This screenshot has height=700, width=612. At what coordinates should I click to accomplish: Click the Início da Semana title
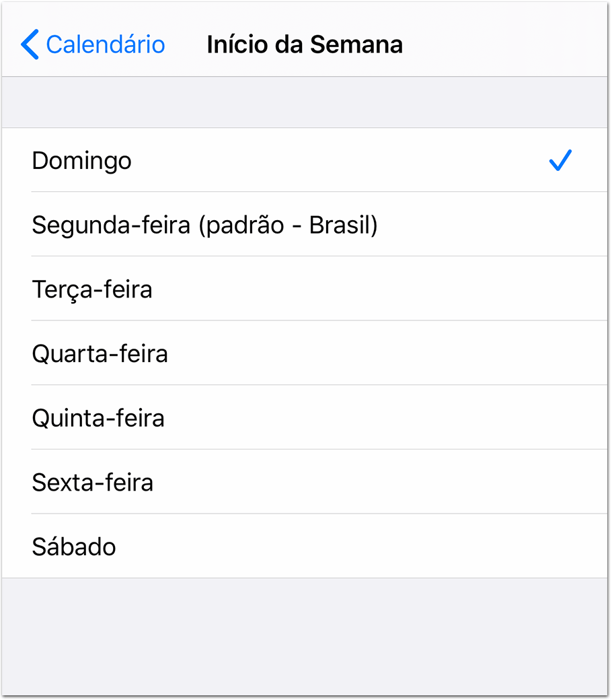305,44
